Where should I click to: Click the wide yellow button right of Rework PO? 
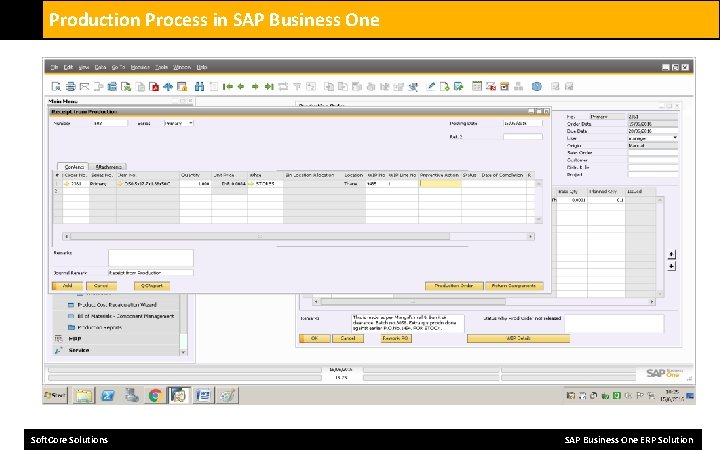point(518,338)
